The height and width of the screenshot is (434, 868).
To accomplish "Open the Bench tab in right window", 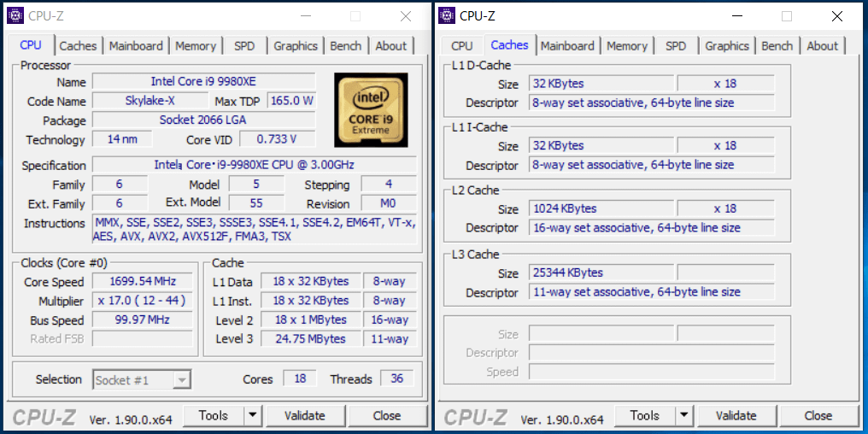I will coord(777,46).
